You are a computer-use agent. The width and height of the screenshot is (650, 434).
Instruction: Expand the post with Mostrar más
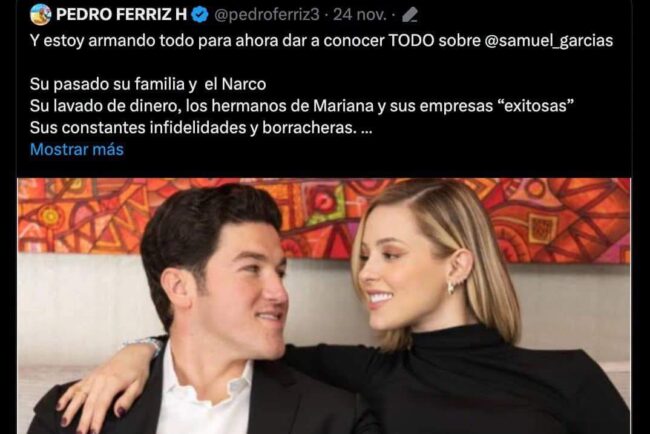coord(77,149)
